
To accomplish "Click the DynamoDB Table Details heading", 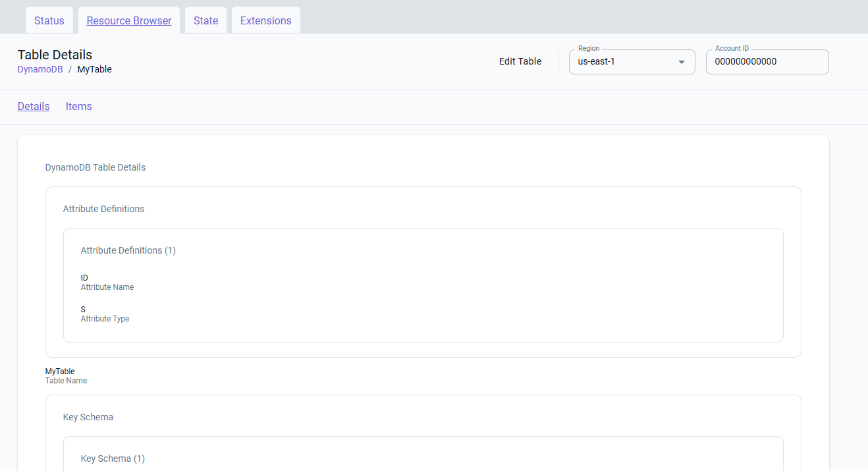I will [95, 167].
